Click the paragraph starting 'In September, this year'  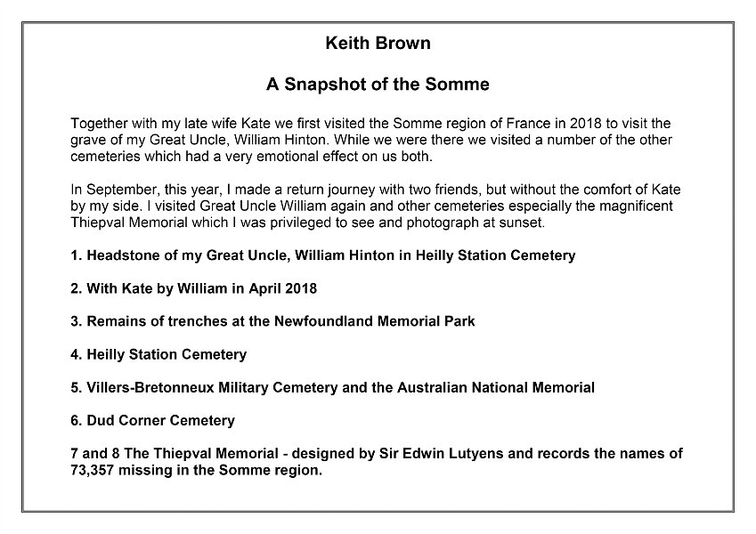[376, 206]
